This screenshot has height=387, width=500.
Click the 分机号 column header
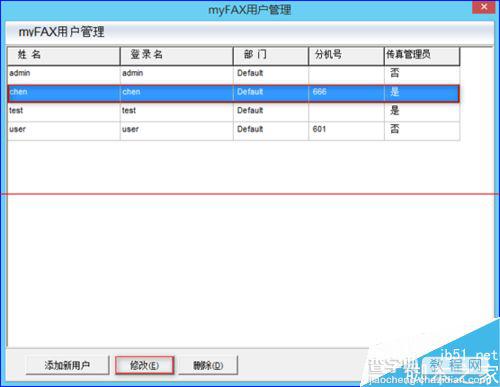(346, 56)
